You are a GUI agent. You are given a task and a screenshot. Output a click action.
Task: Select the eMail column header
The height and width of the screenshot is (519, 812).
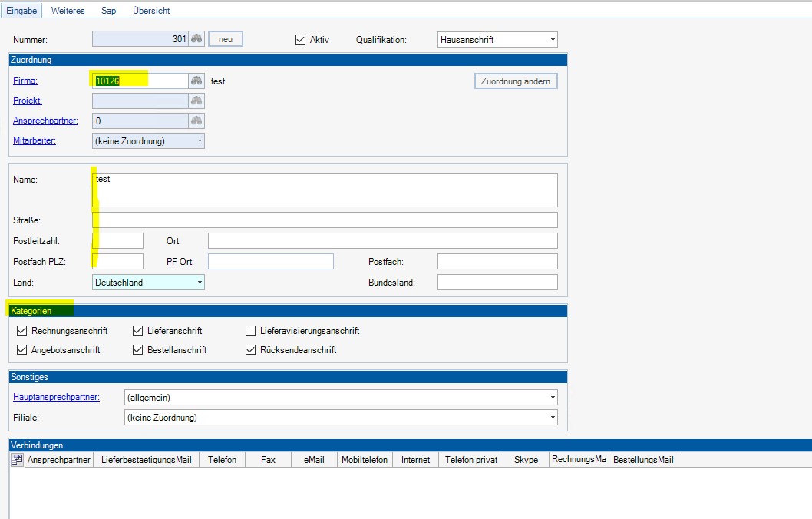tap(312, 460)
